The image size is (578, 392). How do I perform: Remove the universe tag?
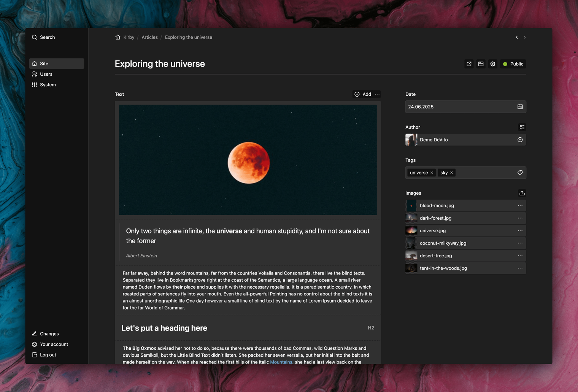[x=432, y=173]
